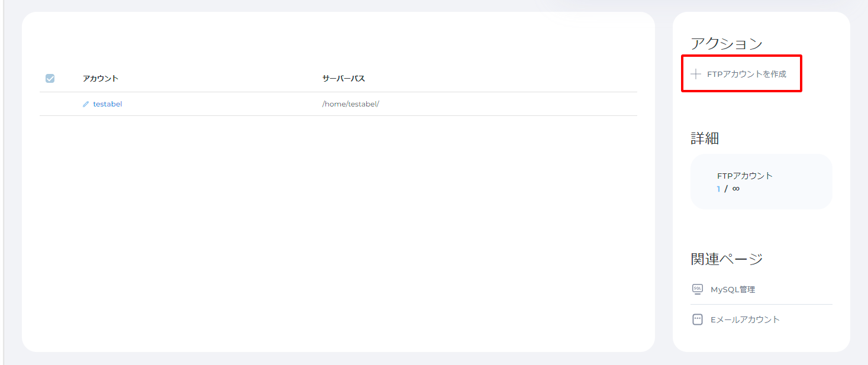Click the pencil edit icon beside testabel
Viewport: 868px width, 365px height.
[86, 104]
